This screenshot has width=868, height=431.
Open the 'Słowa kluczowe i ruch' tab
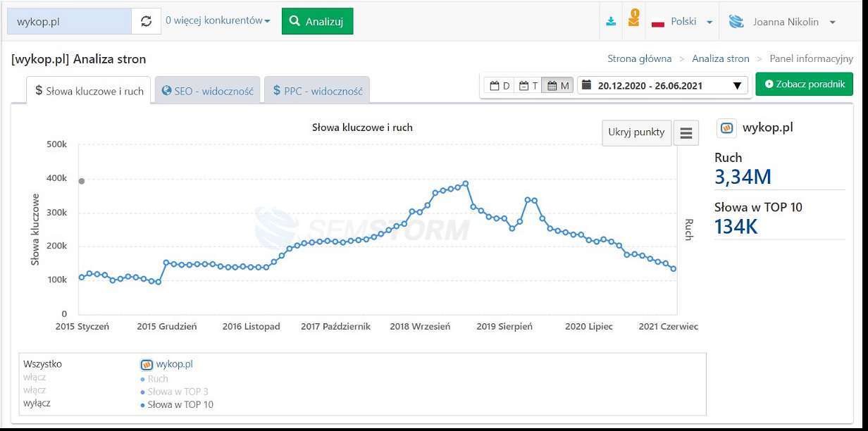pyautogui.click(x=89, y=91)
